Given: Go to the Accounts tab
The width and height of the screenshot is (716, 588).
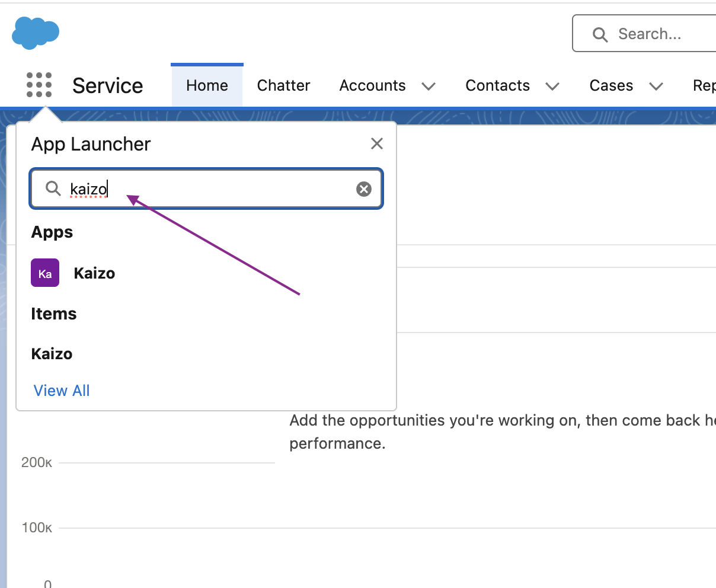Looking at the screenshot, I should tap(372, 85).
